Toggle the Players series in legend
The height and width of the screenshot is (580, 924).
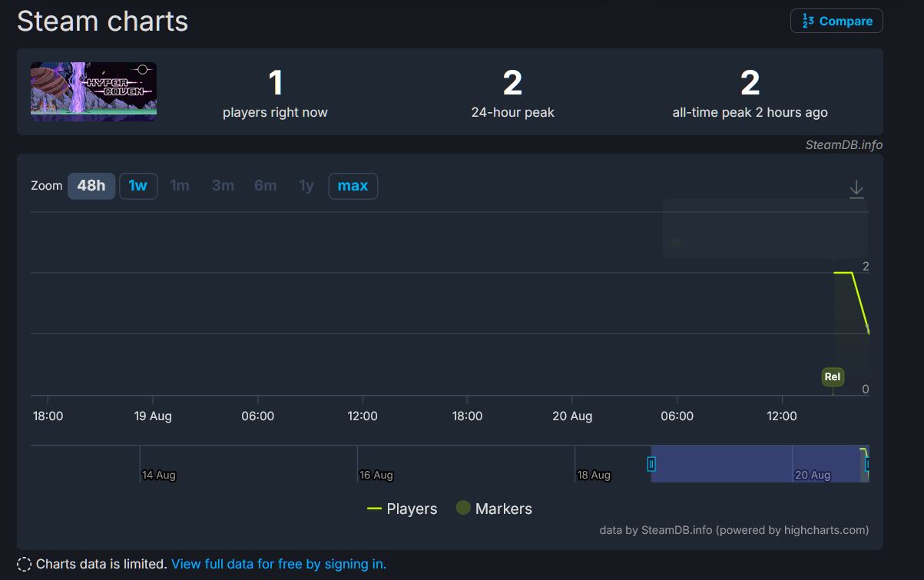[402, 509]
